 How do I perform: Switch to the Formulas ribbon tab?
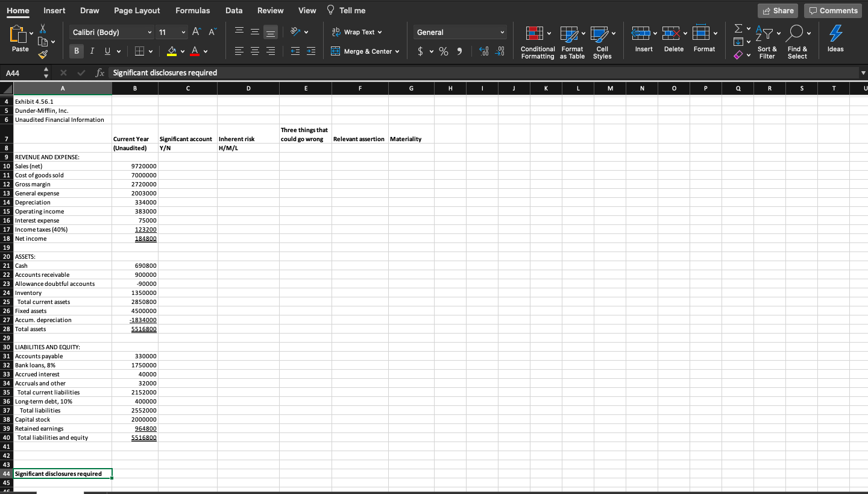[192, 10]
